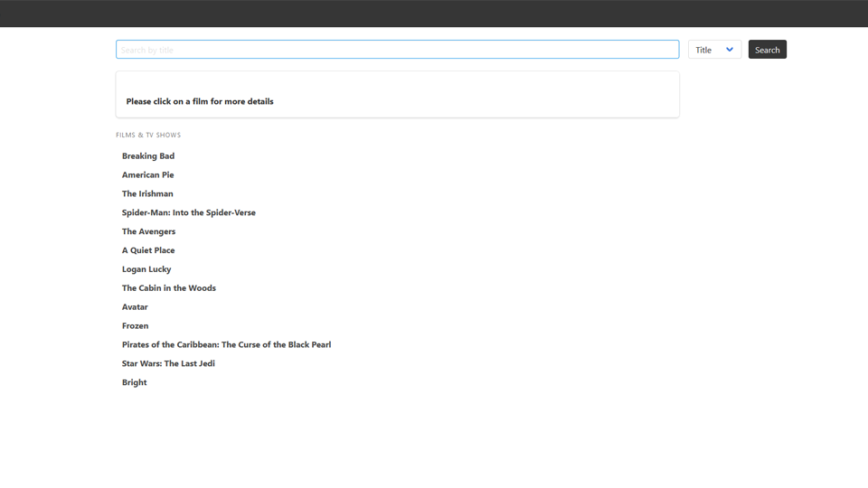
Task: Choose Frozen from the film list
Action: tap(135, 325)
